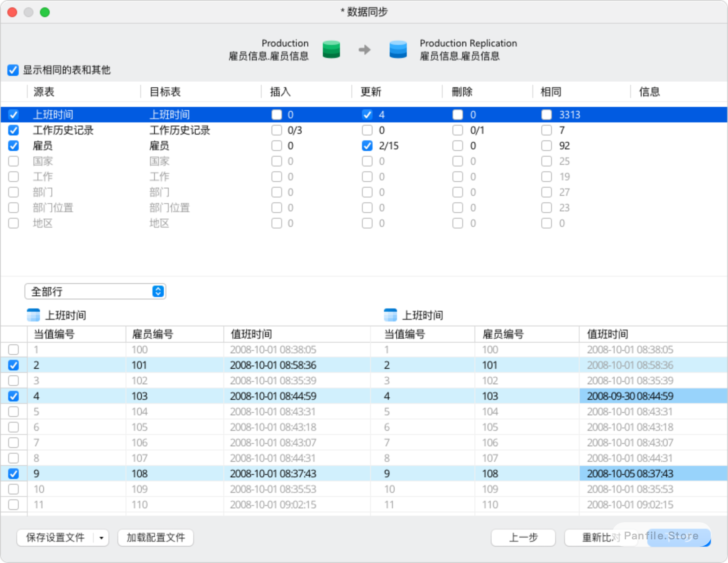The image size is (728, 563).
Task: Toggle update checkbox for 雇员 showing 2/15
Action: pos(367,146)
